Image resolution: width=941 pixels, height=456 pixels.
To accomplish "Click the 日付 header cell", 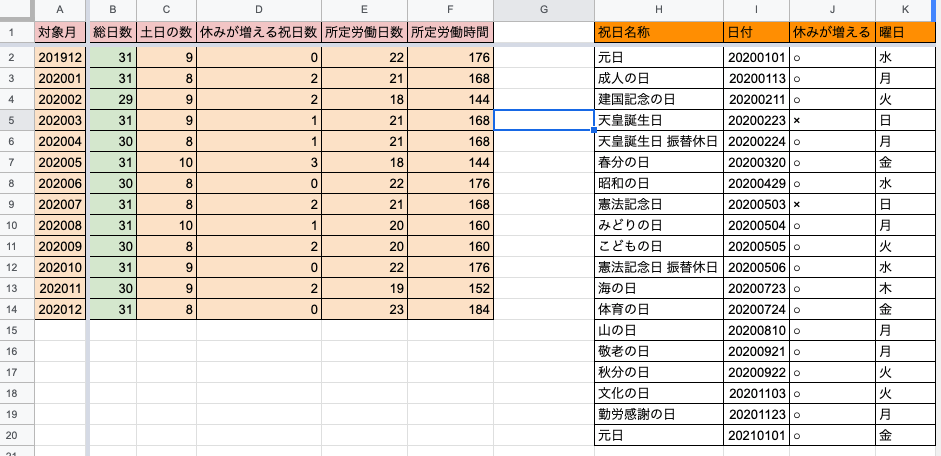I will point(756,32).
